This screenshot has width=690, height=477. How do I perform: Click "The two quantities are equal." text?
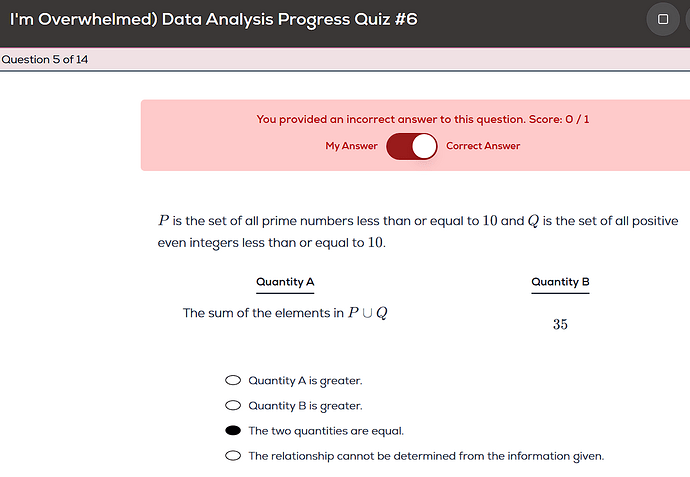[326, 431]
